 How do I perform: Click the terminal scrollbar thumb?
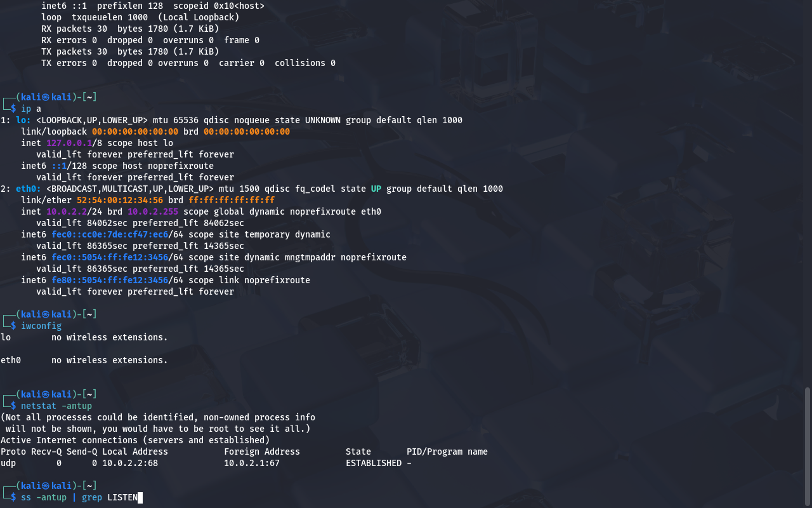pyautogui.click(x=808, y=446)
